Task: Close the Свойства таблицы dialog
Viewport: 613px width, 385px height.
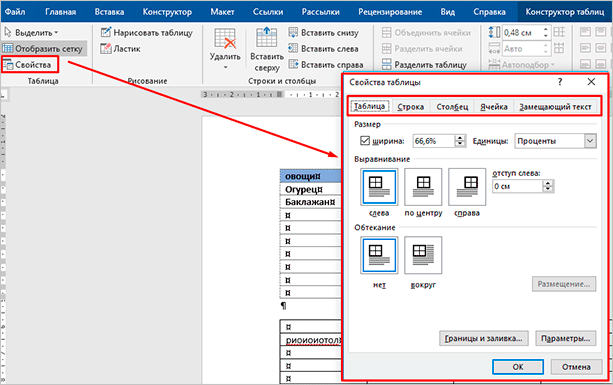Action: 591,82
